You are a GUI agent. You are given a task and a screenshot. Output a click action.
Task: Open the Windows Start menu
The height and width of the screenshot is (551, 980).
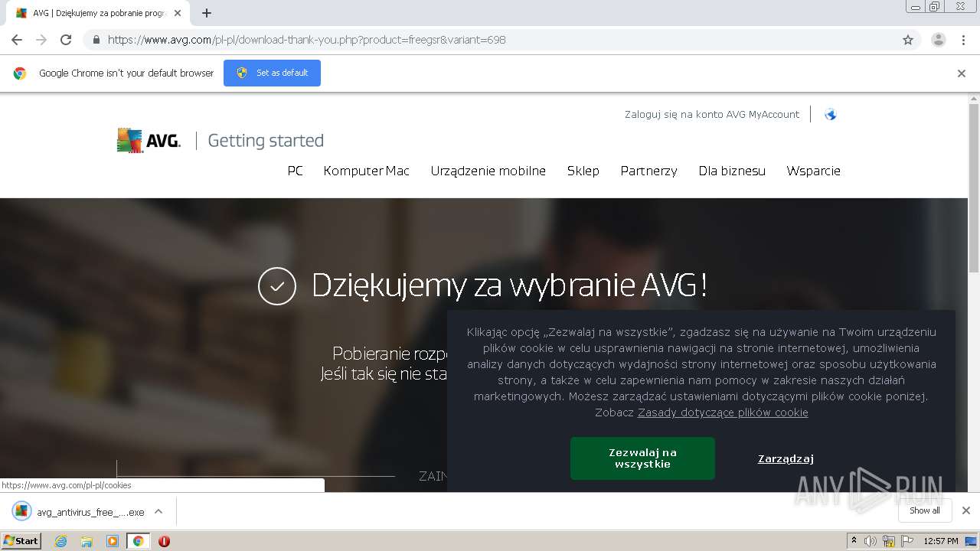tap(21, 541)
